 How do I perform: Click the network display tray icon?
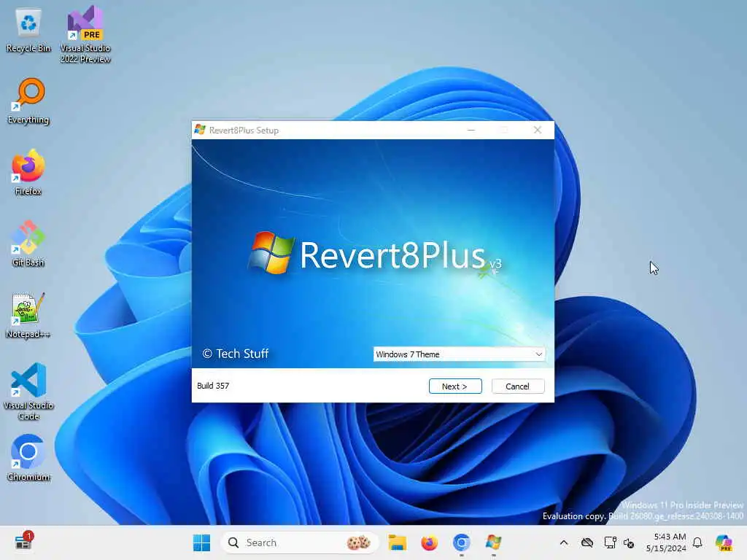coord(610,542)
